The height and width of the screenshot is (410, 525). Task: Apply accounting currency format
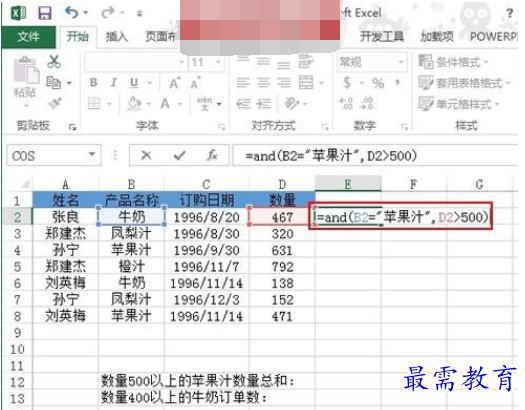[347, 82]
